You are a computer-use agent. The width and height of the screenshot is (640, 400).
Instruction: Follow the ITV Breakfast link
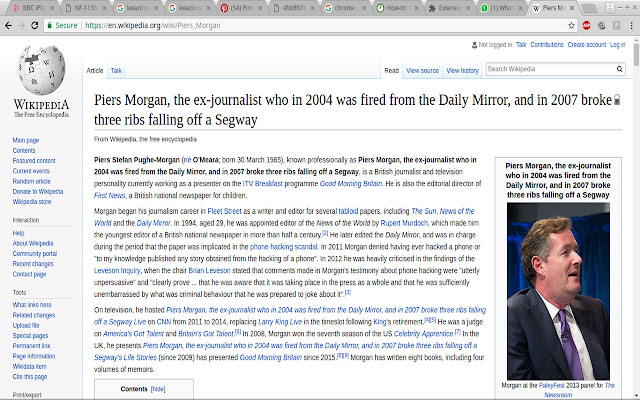tap(262, 183)
